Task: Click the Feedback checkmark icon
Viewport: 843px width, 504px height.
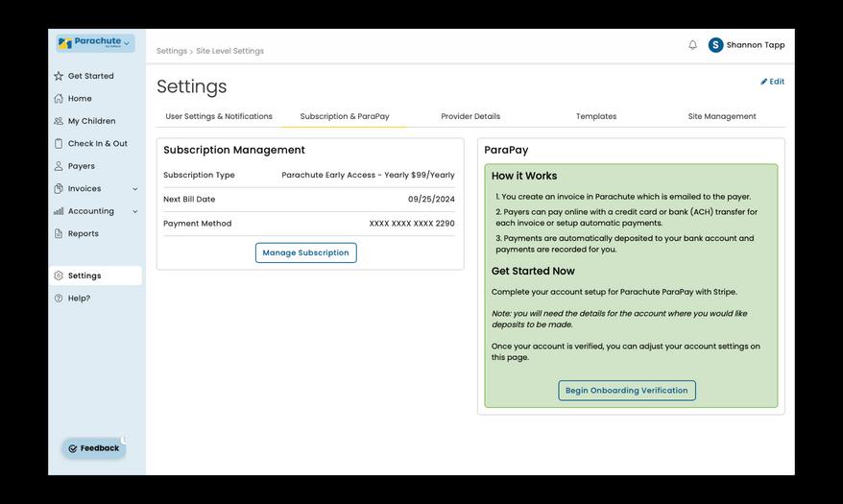Action: click(x=73, y=448)
